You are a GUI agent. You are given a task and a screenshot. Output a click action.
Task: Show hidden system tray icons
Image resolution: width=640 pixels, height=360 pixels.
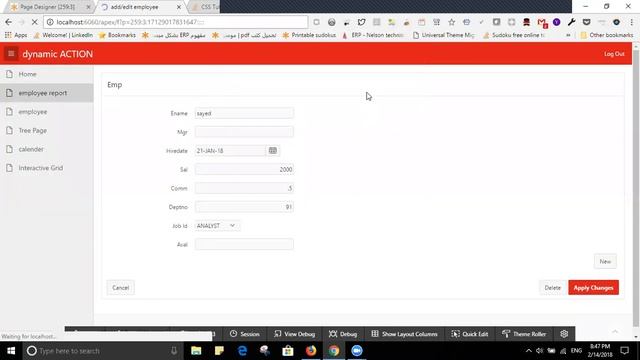pos(529,351)
